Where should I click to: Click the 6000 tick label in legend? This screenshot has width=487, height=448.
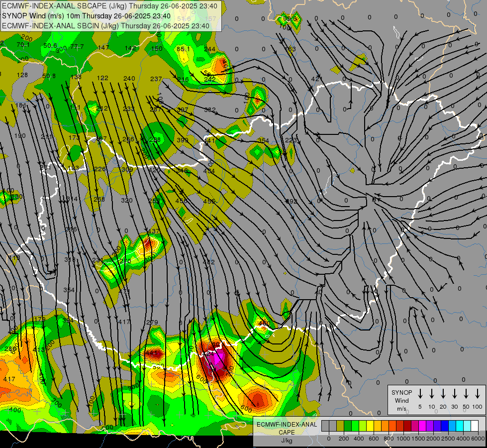point(478,439)
